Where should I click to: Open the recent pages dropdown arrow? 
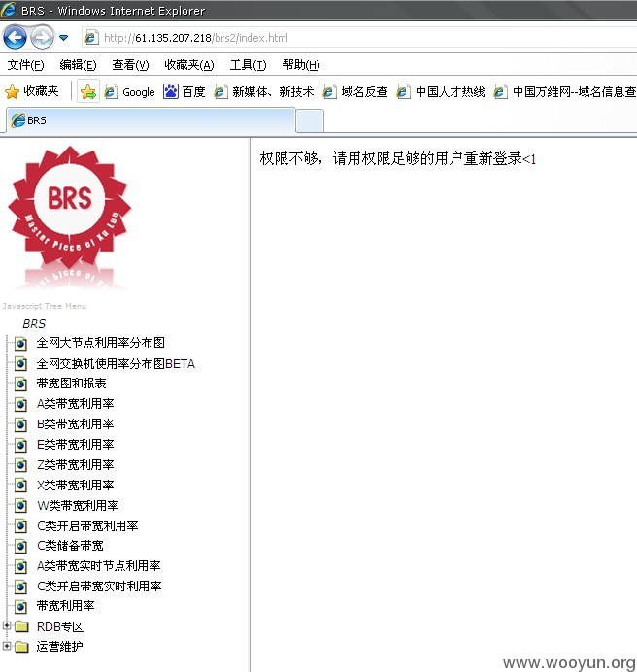coord(64,38)
